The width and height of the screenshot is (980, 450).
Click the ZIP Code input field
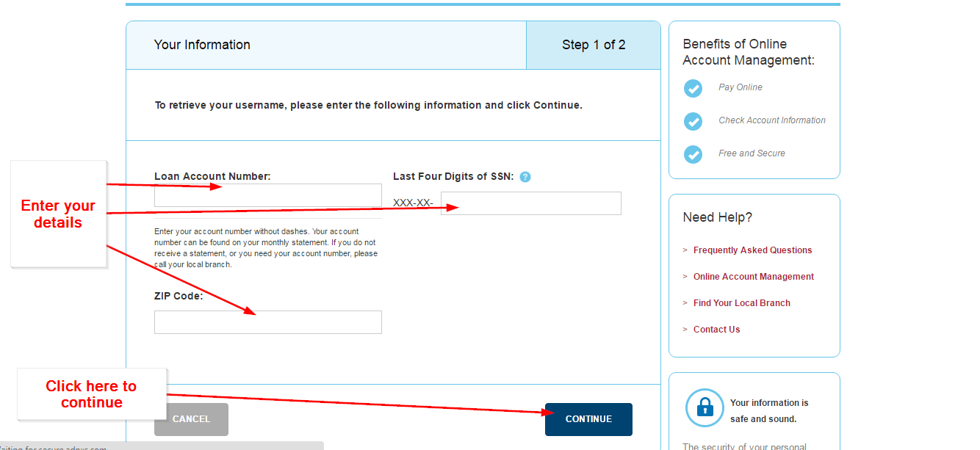(x=267, y=322)
